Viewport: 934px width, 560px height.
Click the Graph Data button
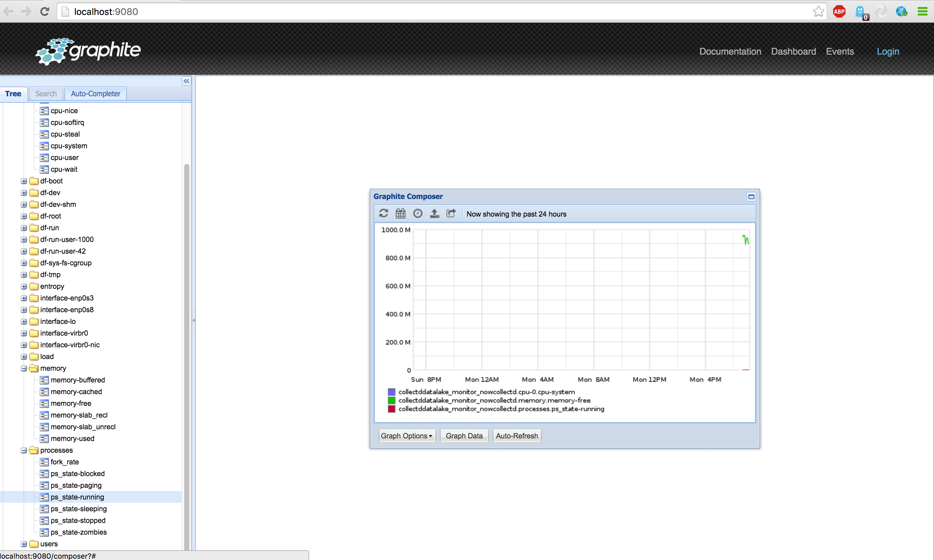tap(464, 436)
